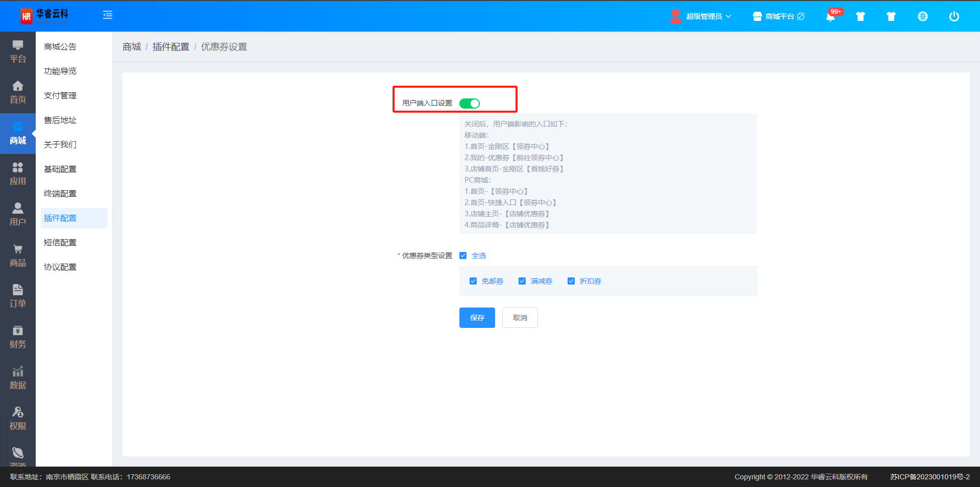Open 订单 orders icon in sidebar
Image resolution: width=980 pixels, height=487 pixels.
tap(18, 296)
